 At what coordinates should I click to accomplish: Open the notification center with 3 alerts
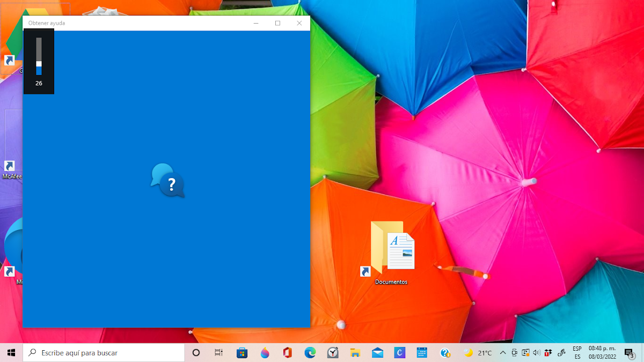pyautogui.click(x=630, y=352)
